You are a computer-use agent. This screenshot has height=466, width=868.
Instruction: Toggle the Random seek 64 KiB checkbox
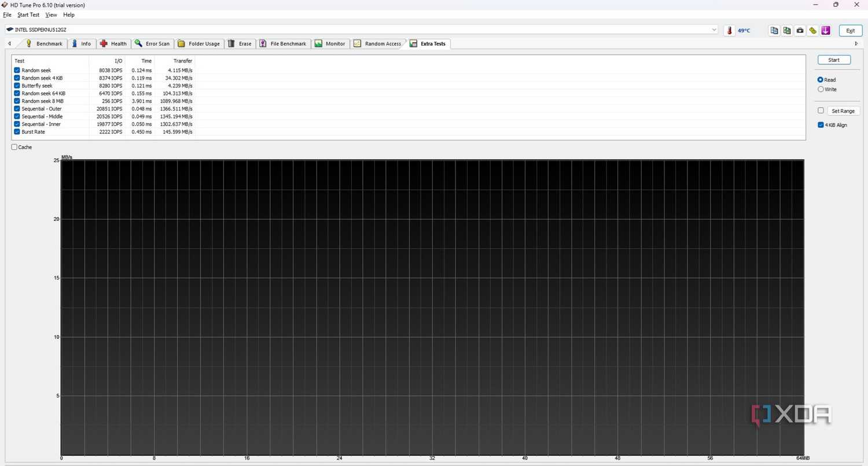[17, 93]
